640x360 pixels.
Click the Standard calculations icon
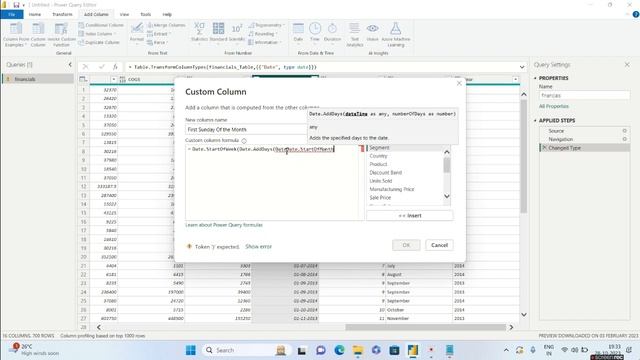[218, 32]
